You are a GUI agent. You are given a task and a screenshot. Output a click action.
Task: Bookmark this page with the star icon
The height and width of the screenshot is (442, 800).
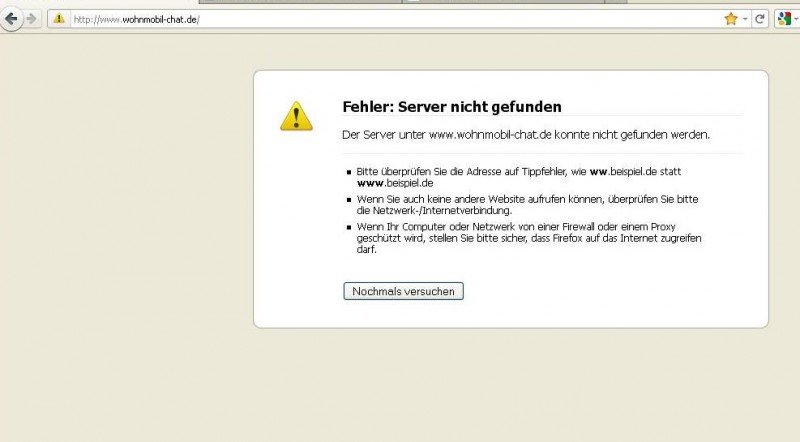tap(730, 19)
